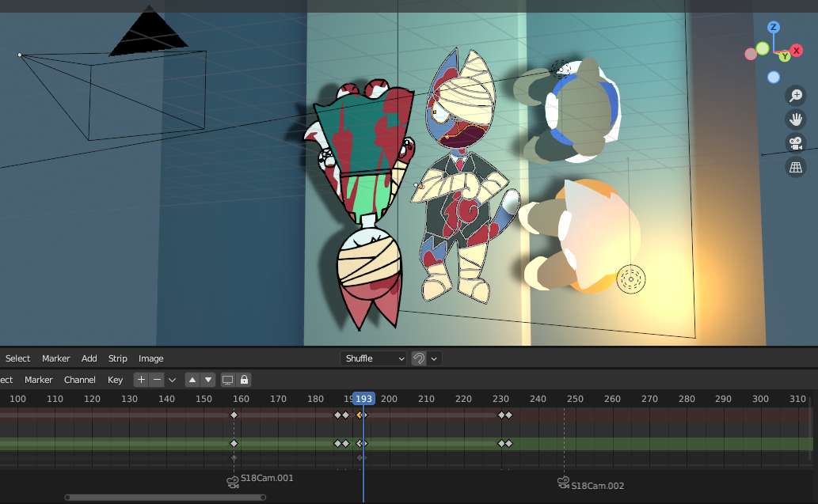
Task: Open the Key menu
Action: coord(116,380)
